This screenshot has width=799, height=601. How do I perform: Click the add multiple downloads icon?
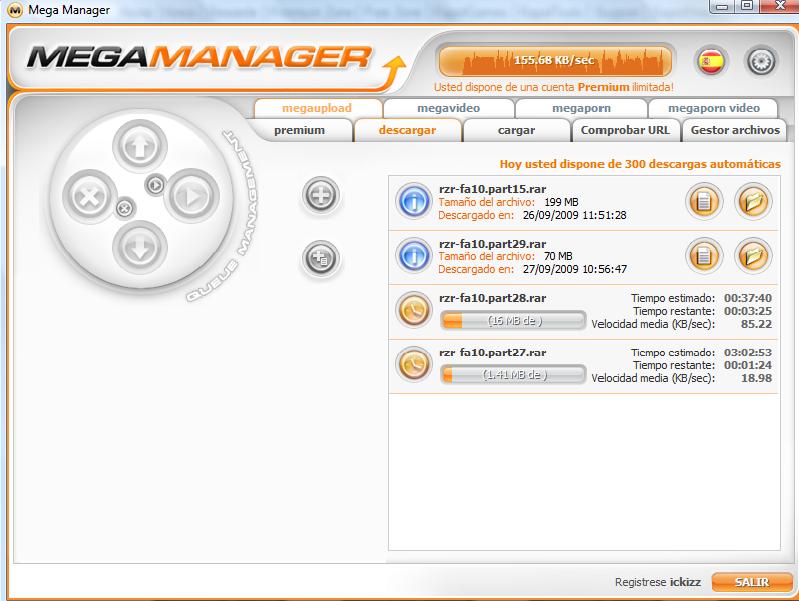tap(321, 259)
